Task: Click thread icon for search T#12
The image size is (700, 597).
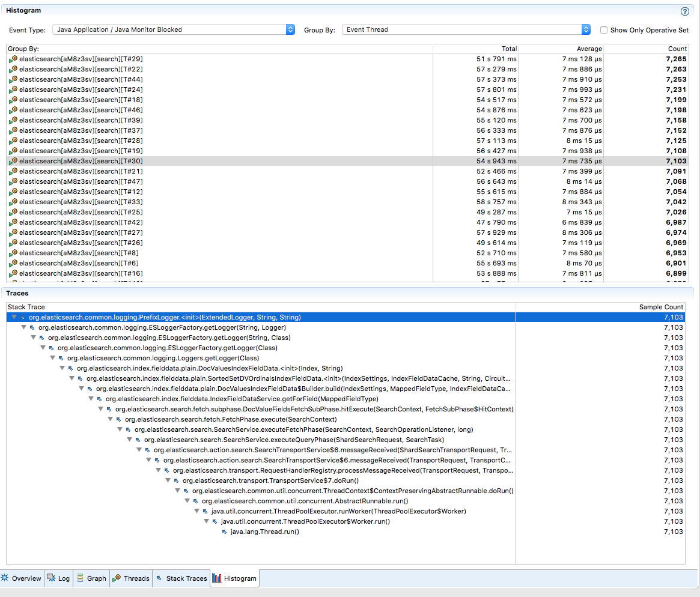Action: tap(13, 192)
